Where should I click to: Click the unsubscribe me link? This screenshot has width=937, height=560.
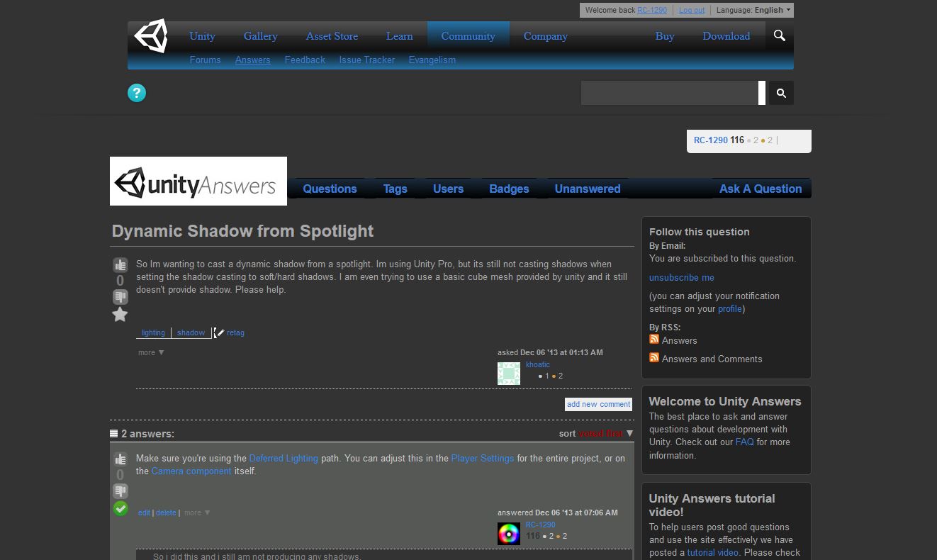[x=681, y=277]
